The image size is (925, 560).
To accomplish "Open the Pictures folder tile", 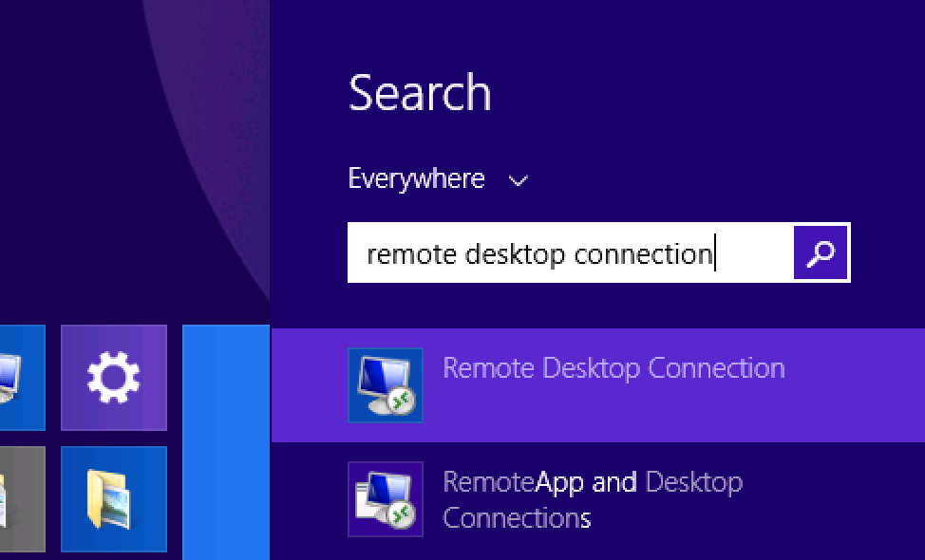I will (114, 498).
